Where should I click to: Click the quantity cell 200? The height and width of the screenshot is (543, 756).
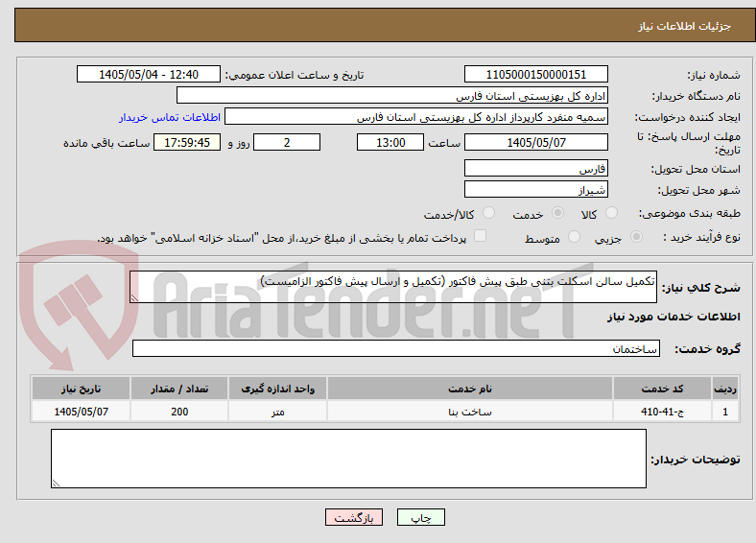pos(179,412)
